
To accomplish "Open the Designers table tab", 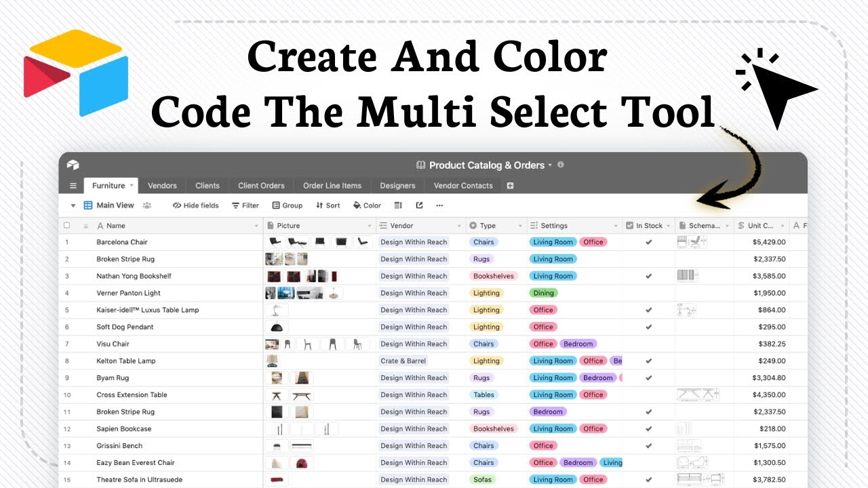I will point(397,186).
